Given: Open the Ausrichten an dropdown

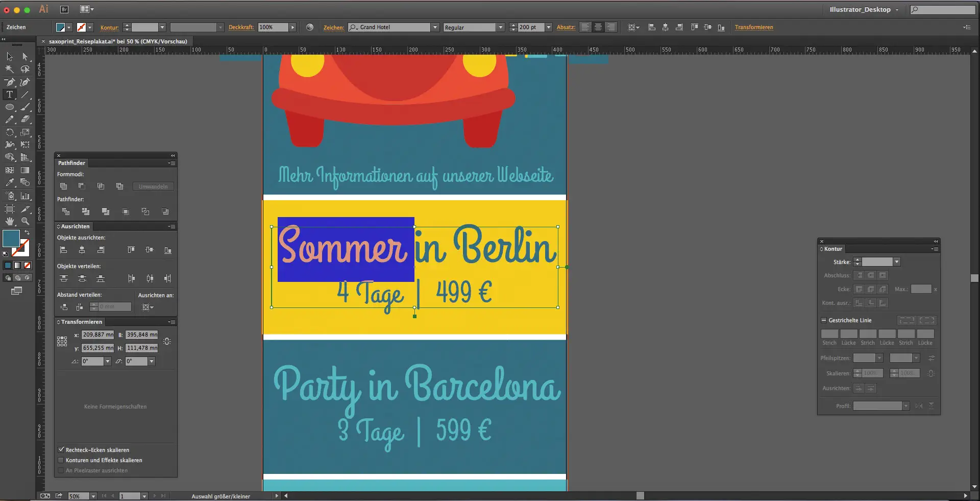Looking at the screenshot, I should 148,307.
